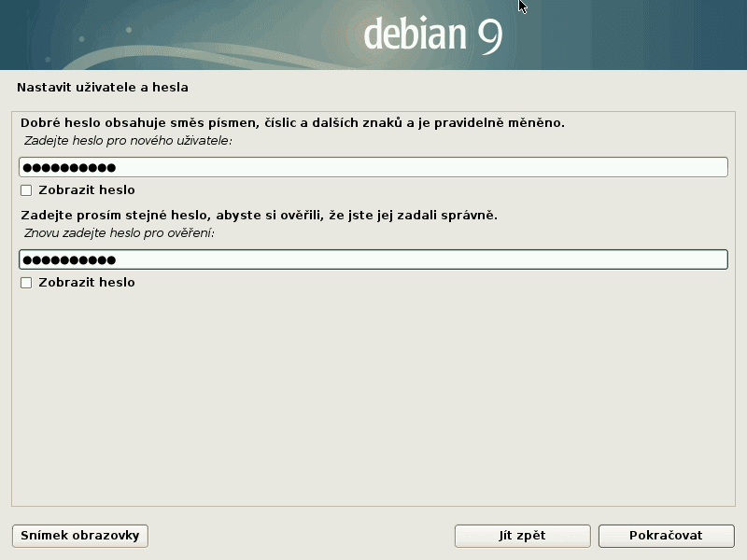Click the 'Zadejte prosím stejné heslo' sentence
The height and width of the screenshot is (560, 747).
point(260,216)
